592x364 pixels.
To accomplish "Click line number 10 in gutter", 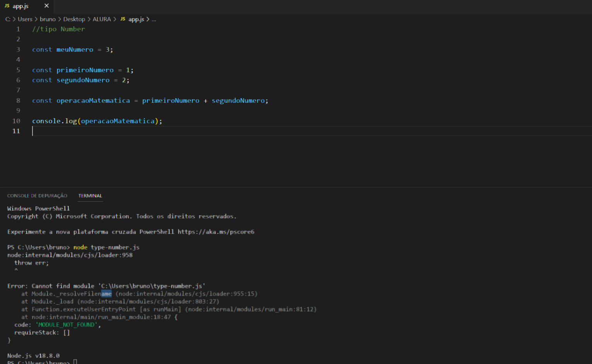I will click(x=16, y=121).
